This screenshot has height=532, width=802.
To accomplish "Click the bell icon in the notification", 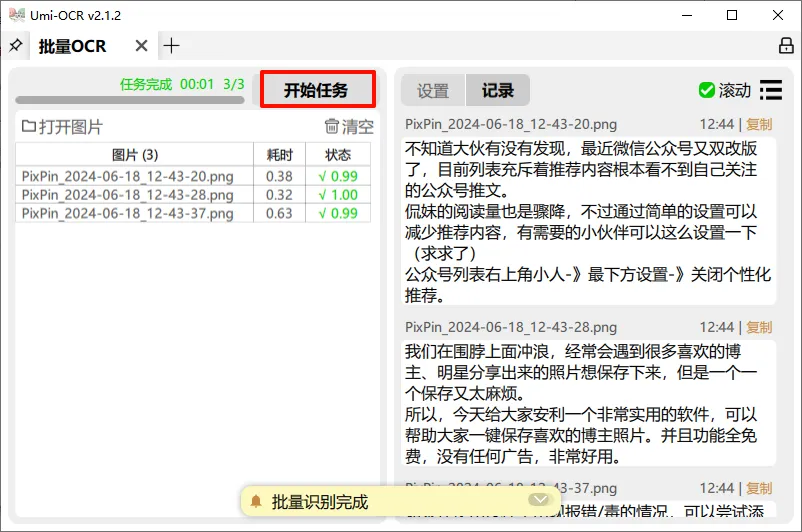I will click(256, 502).
